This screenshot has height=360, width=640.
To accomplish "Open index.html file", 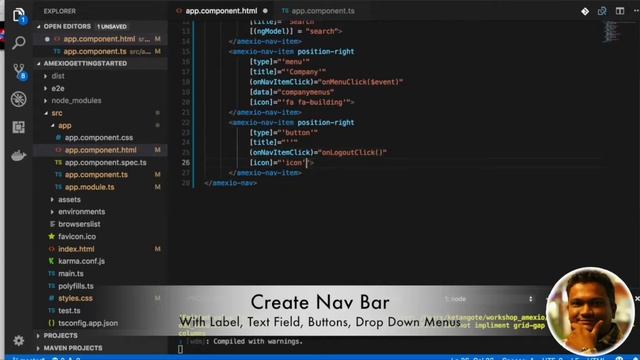I will 76,249.
